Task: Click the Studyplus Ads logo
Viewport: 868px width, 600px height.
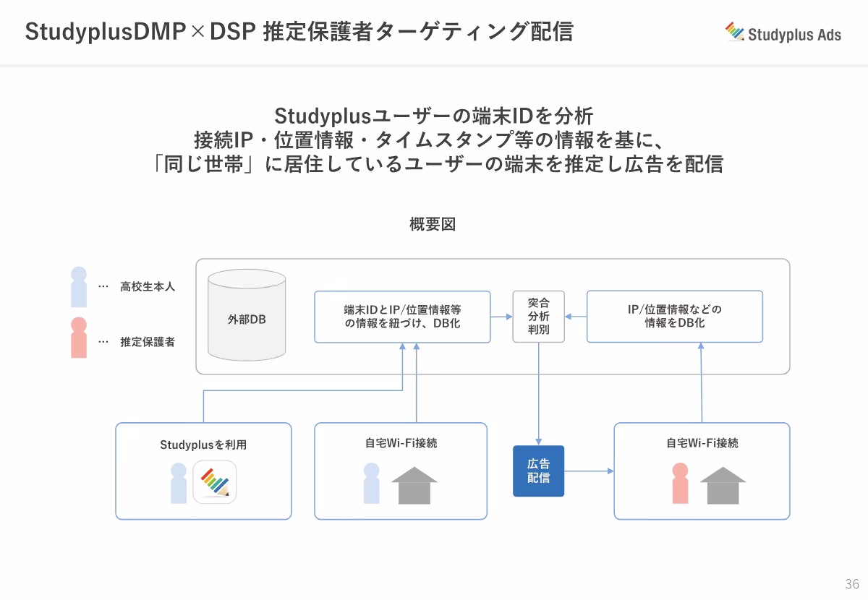Action: coord(783,33)
